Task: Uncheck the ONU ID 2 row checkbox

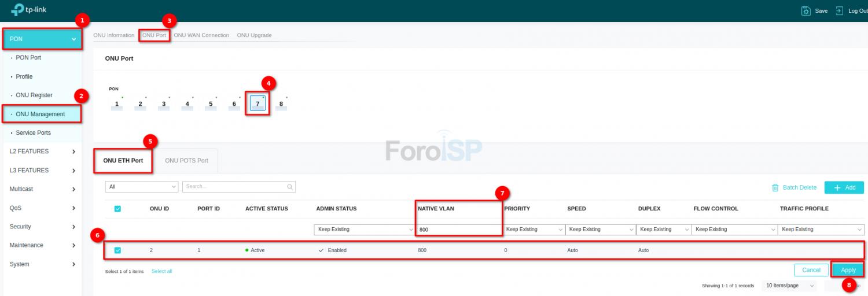Action: [118, 250]
